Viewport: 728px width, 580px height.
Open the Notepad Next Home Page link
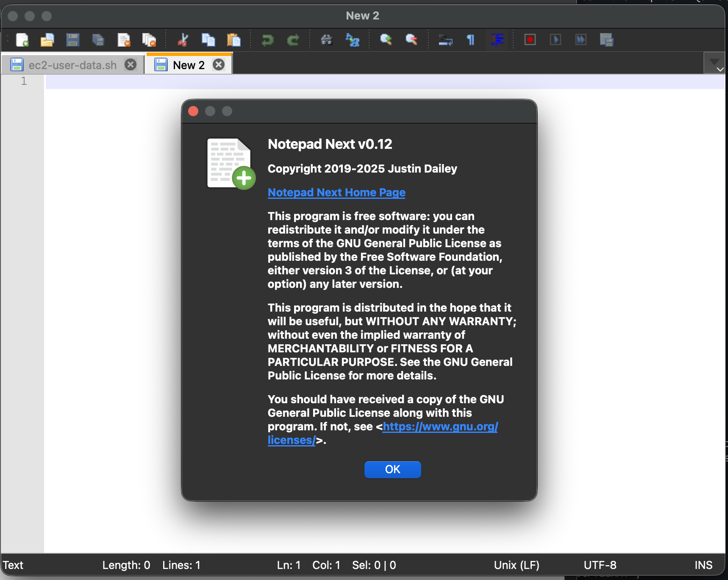[x=336, y=192]
